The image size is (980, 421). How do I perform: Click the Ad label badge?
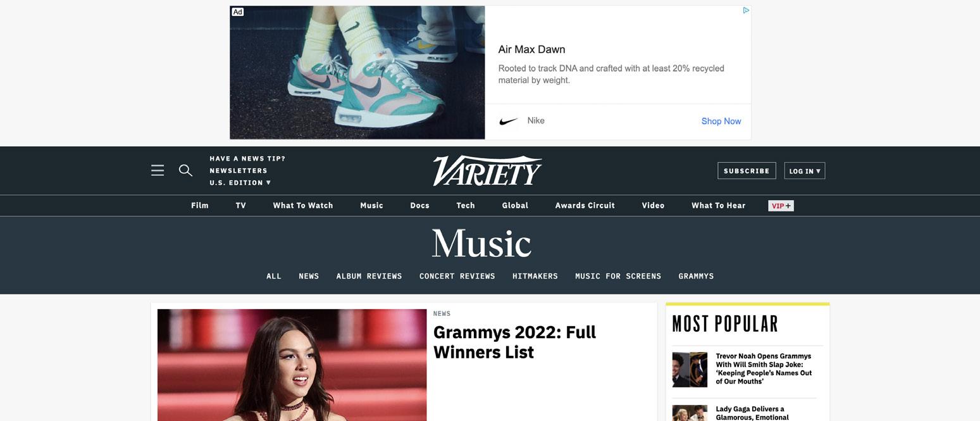[237, 12]
